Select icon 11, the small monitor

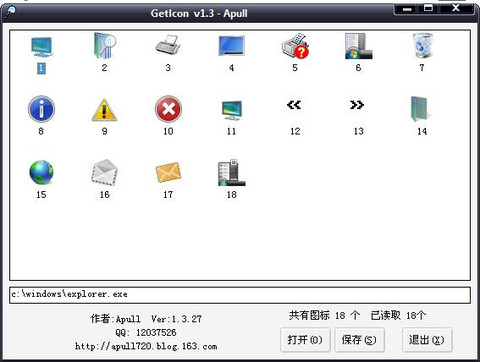[231, 110]
